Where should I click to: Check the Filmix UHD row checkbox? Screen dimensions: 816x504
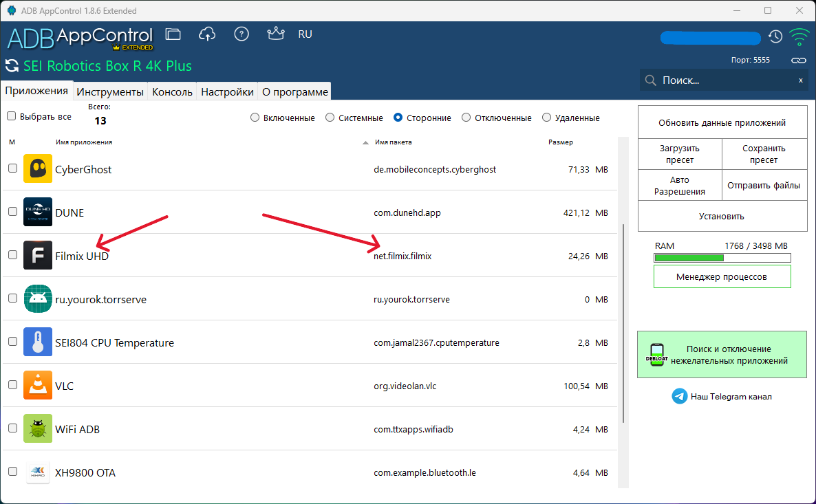tap(13, 254)
